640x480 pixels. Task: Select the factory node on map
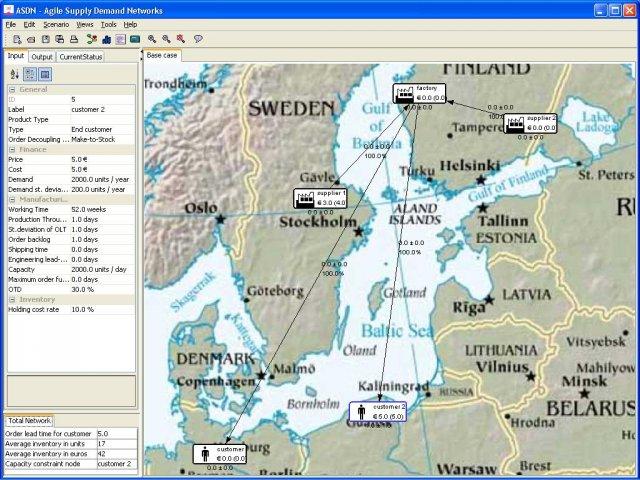click(x=419, y=93)
